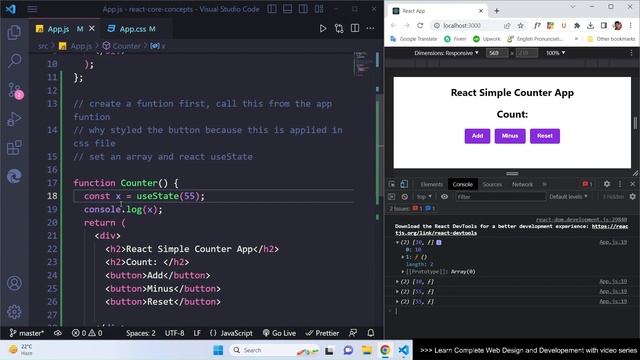Screen dimensions: 640x360
Task: Change indentation via Spaces: 2
Action: click(140, 333)
